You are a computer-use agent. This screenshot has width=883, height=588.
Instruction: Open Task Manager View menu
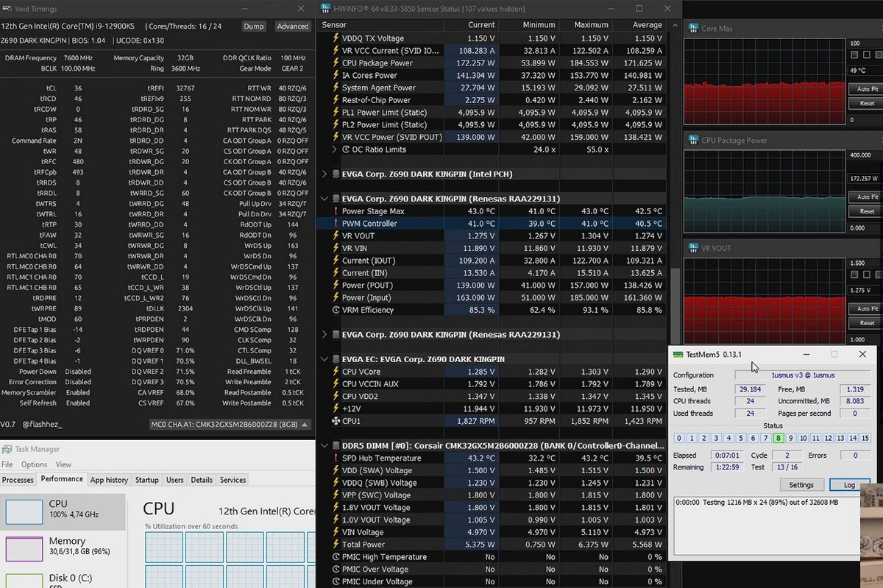(x=64, y=464)
